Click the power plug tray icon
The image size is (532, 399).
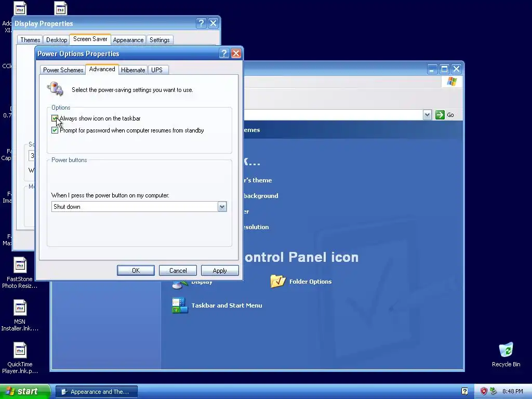click(494, 391)
